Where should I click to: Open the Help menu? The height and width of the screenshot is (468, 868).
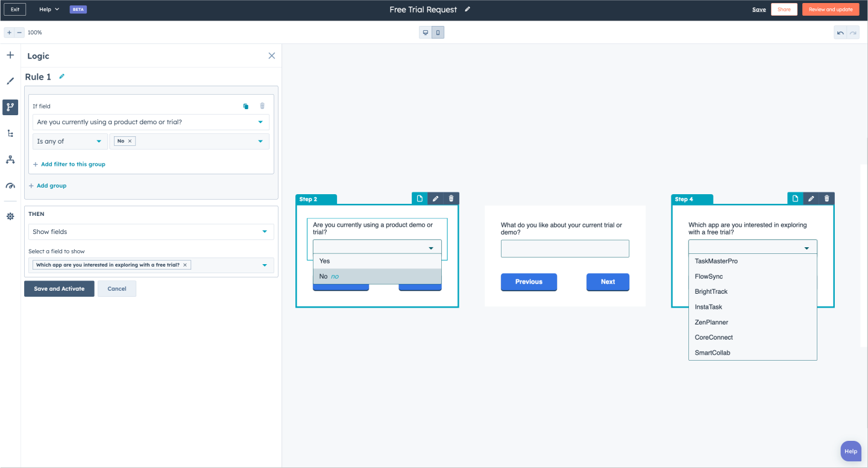click(48, 9)
